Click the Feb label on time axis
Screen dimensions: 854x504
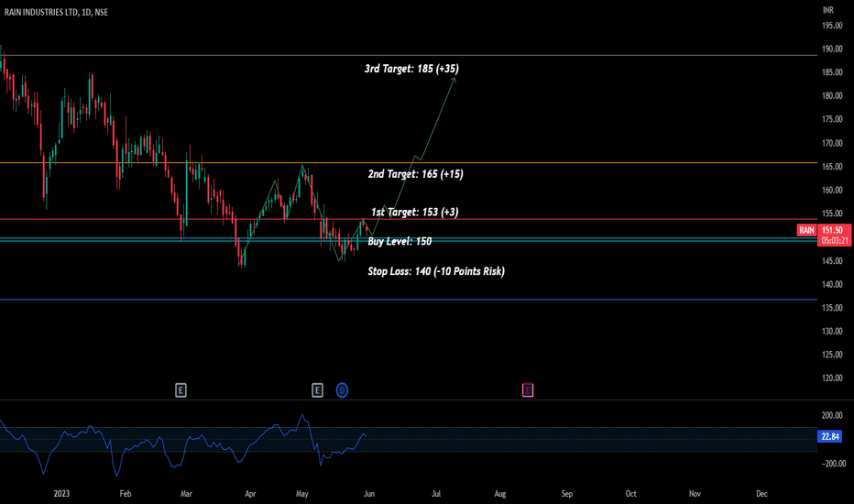pos(126,494)
